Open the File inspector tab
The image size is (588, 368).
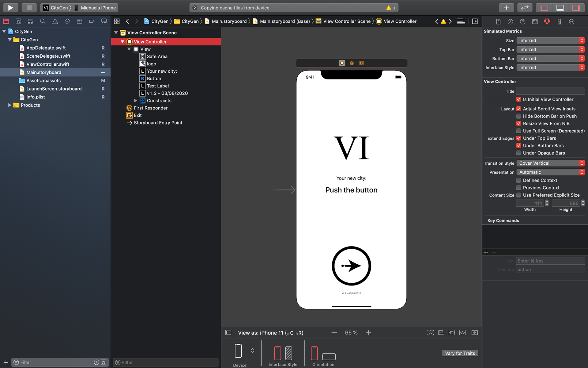(498, 21)
